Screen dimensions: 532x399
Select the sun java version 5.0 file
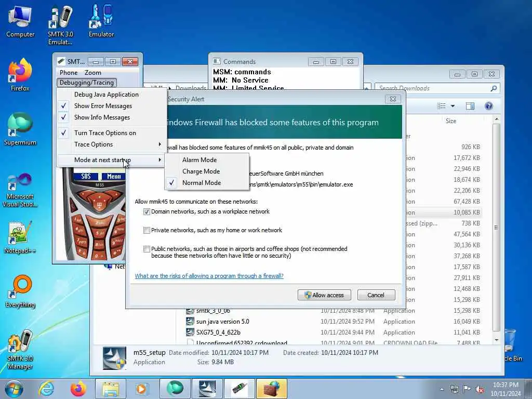pos(222,322)
